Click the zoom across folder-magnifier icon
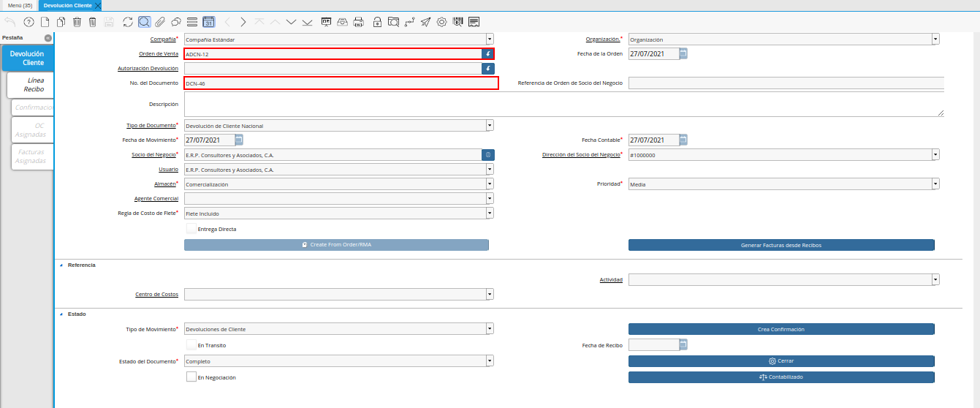The height and width of the screenshot is (408, 980). click(x=393, y=22)
